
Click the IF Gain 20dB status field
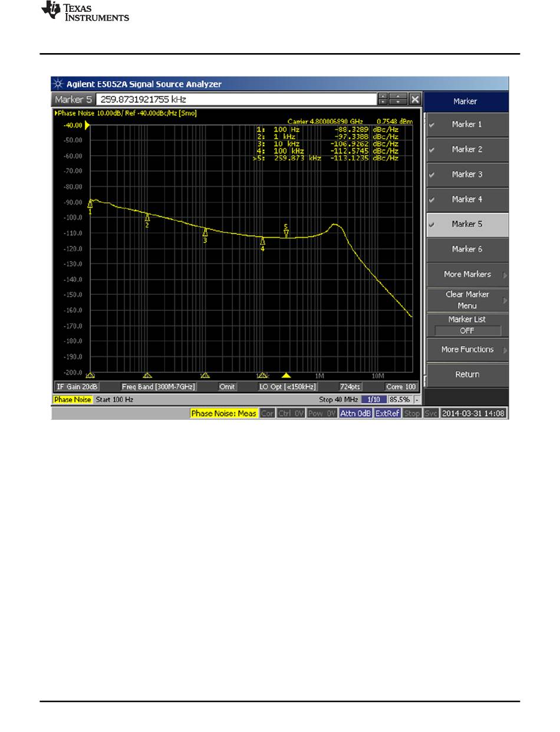[77, 387]
